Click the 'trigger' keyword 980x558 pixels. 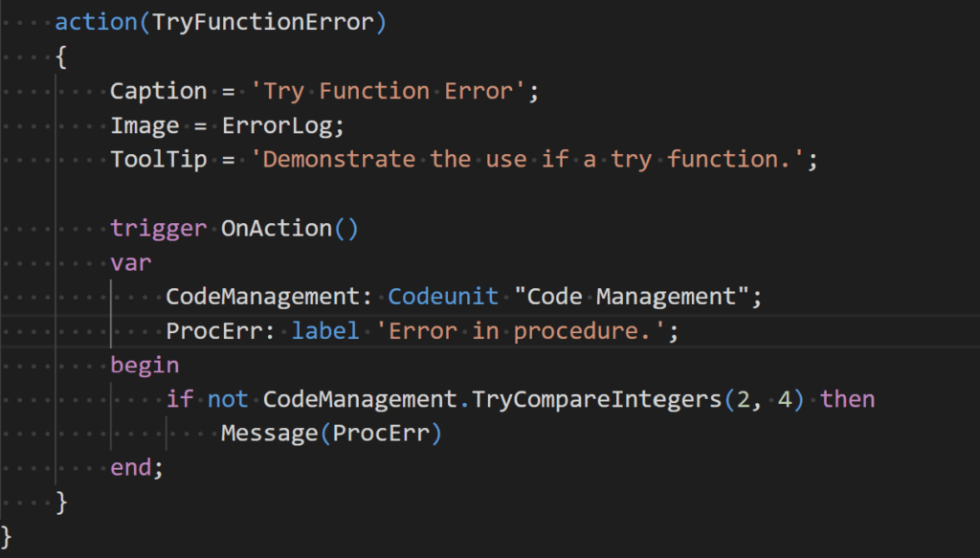click(158, 228)
